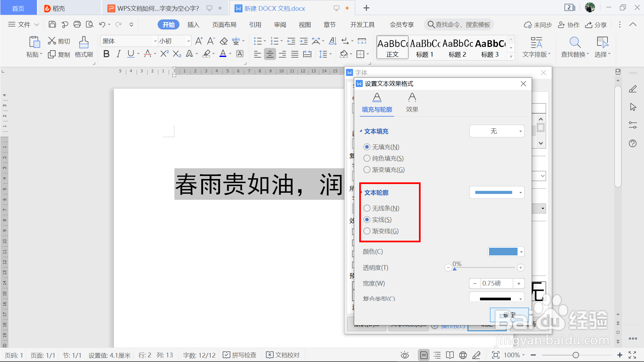
Task: Apply the Heading 1 style
Action: coord(425,48)
